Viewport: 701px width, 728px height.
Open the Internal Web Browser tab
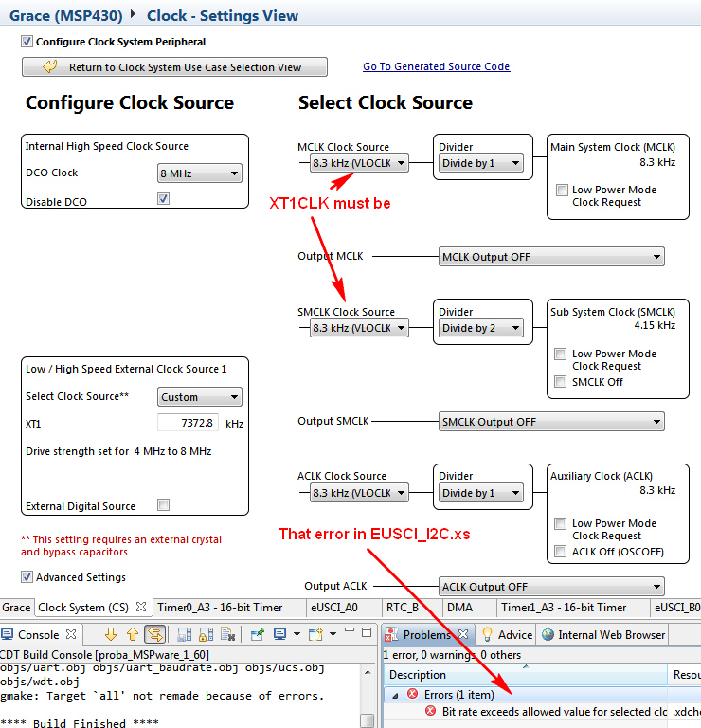point(603,635)
